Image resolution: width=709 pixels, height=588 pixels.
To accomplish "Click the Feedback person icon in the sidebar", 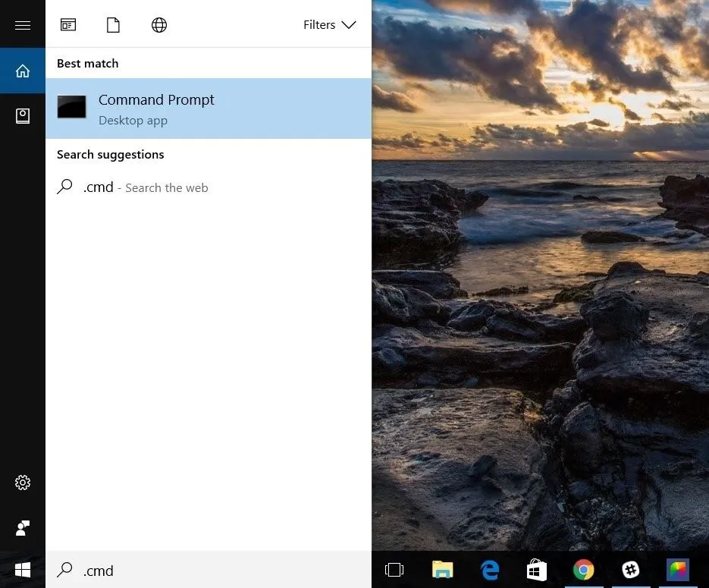I will [23, 528].
